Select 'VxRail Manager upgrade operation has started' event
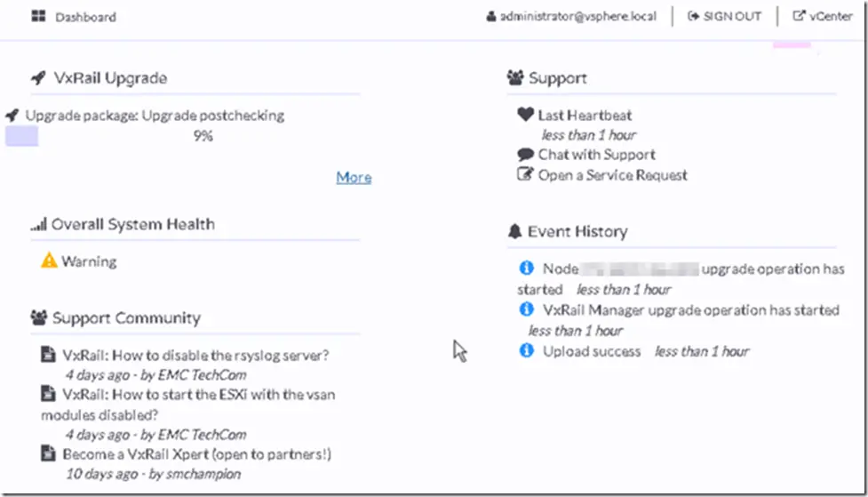The width and height of the screenshot is (868, 497). point(691,310)
